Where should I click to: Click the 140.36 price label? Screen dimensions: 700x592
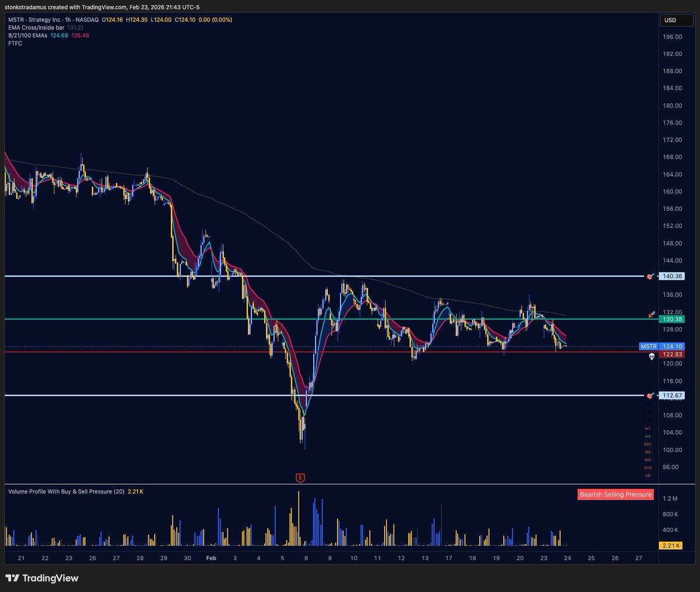click(x=672, y=276)
